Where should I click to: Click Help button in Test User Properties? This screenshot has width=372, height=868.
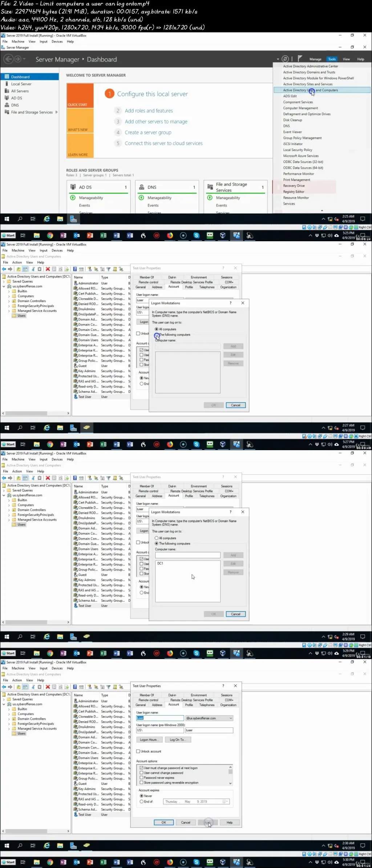[x=230, y=823]
